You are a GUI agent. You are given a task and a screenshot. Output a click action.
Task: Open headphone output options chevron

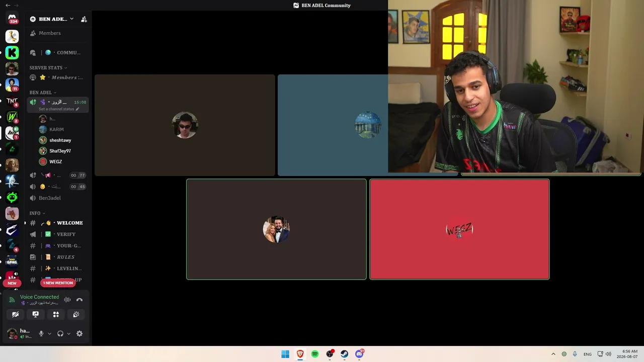[69, 333]
